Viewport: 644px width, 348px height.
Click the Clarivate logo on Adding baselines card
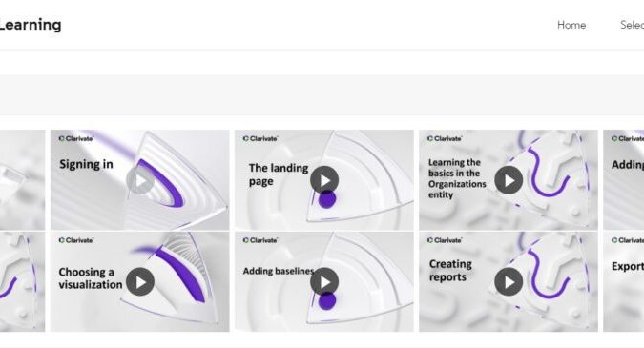coord(260,240)
